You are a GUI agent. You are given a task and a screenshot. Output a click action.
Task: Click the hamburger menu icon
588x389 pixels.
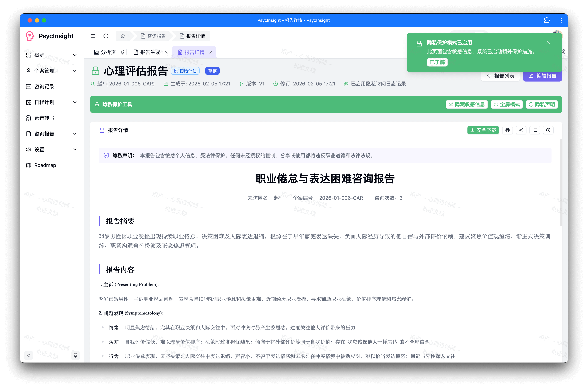(x=93, y=36)
